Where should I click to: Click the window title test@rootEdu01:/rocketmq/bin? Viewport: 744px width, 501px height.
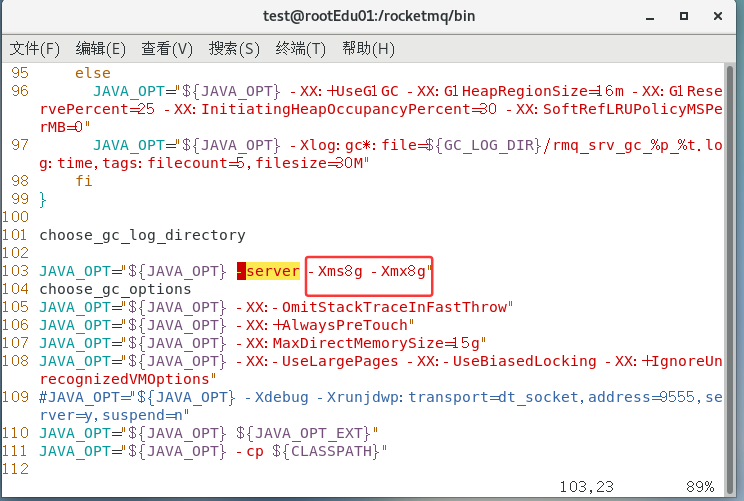[x=371, y=16]
